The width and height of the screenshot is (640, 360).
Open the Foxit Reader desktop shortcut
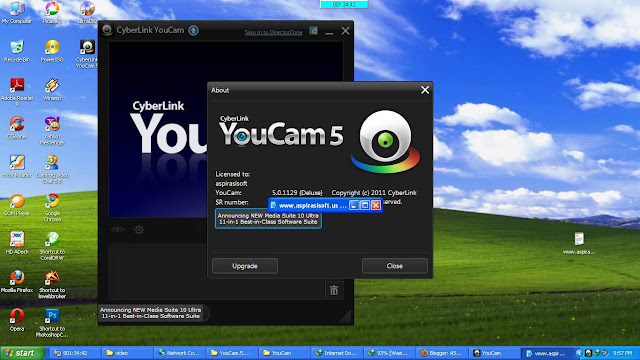(17, 166)
